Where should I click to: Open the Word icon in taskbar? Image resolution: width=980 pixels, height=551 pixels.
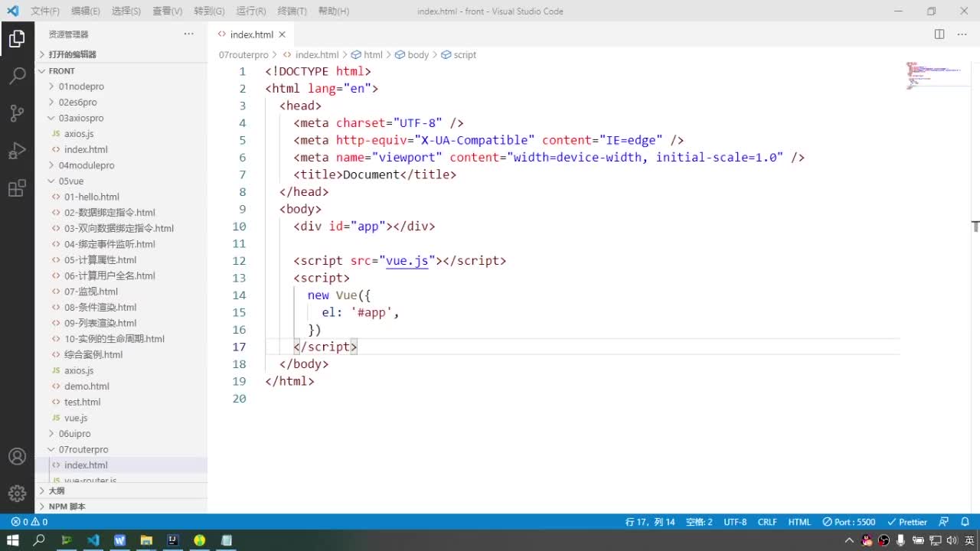click(x=119, y=540)
